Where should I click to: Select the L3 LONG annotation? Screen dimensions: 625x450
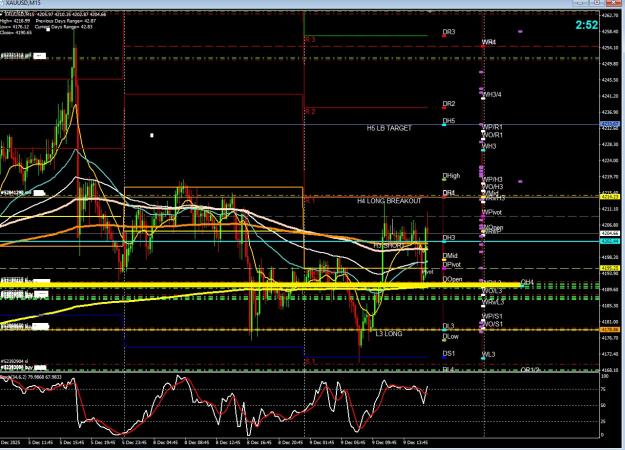point(389,334)
